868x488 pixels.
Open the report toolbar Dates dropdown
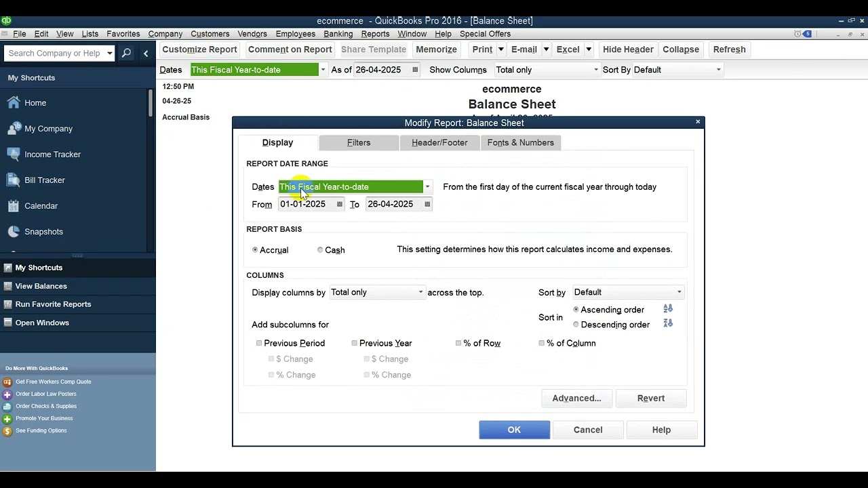tap(323, 70)
